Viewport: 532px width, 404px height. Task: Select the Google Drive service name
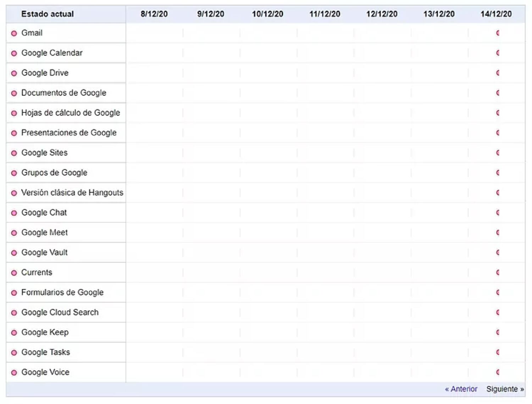point(45,73)
